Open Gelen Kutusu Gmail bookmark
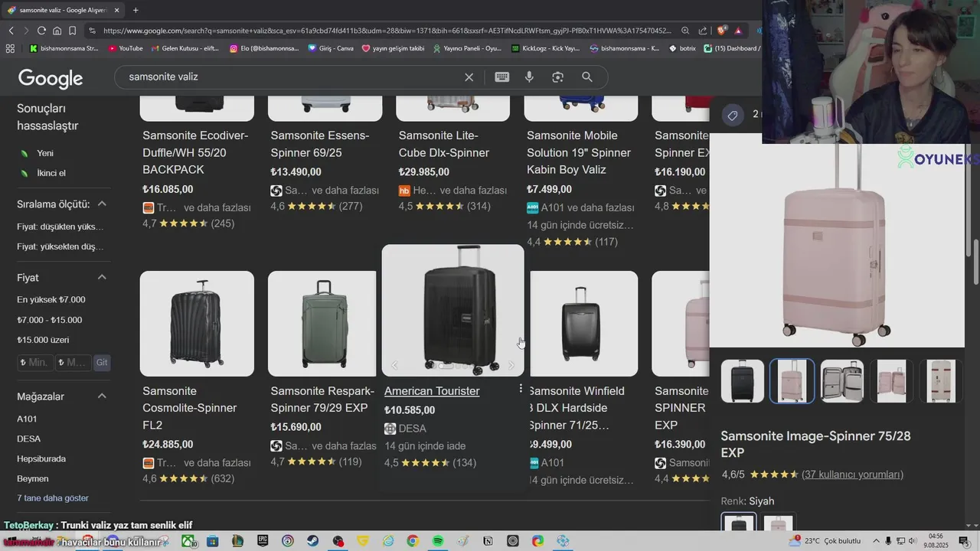Screen dimensions: 980x551 [x=185, y=48]
